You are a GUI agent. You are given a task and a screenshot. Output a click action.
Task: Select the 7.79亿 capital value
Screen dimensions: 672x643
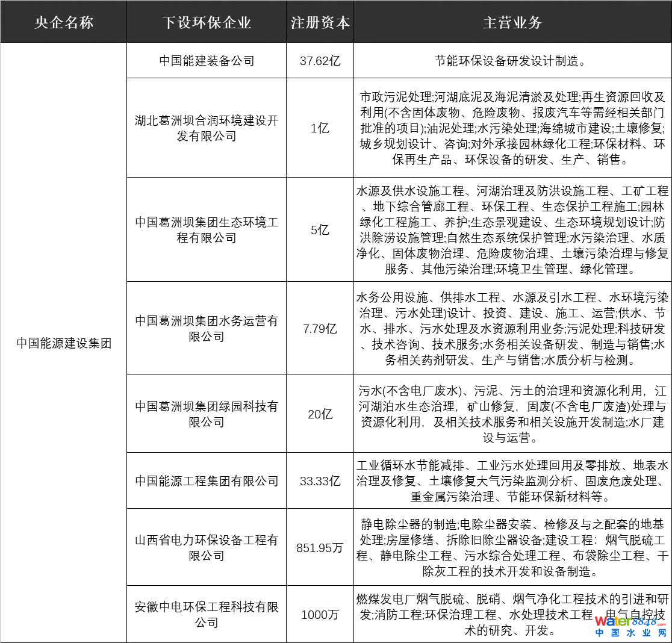[x=320, y=329]
